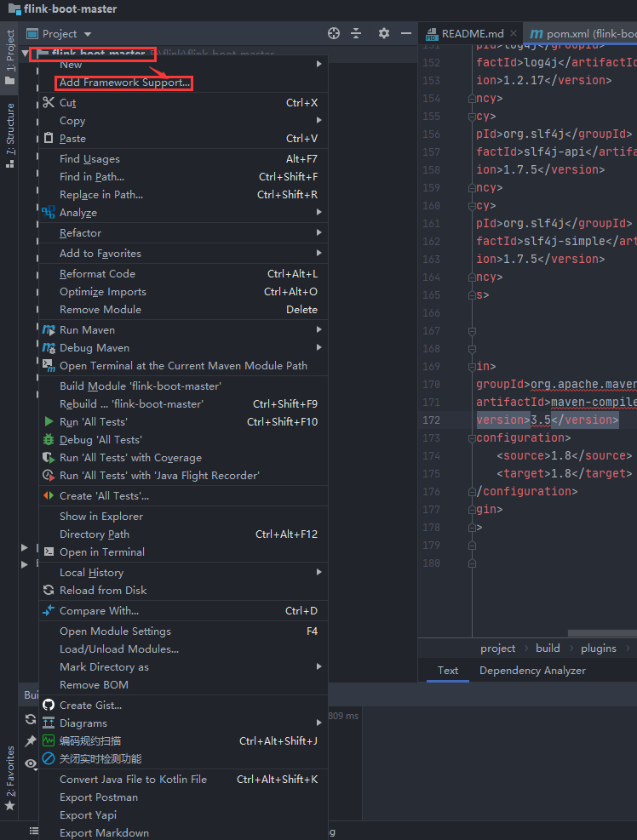Open the Dependency Analyzer tab
637x840 pixels.
point(531,671)
